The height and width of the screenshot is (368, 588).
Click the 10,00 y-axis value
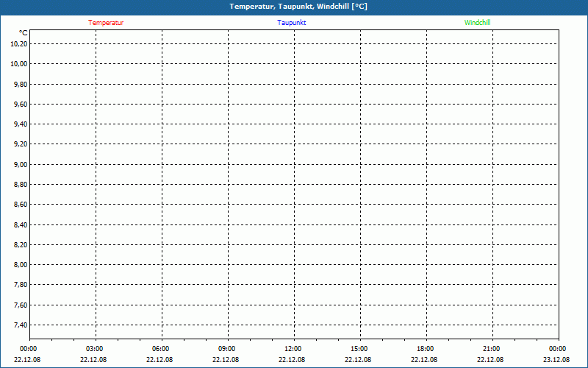(19, 64)
